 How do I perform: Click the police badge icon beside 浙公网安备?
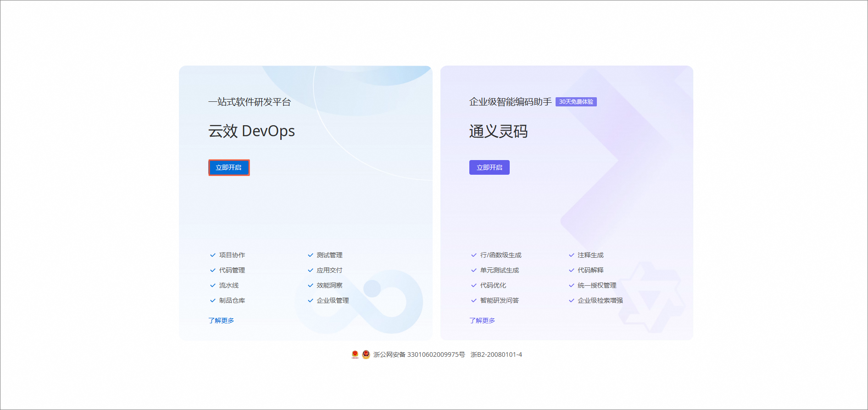[366, 355]
